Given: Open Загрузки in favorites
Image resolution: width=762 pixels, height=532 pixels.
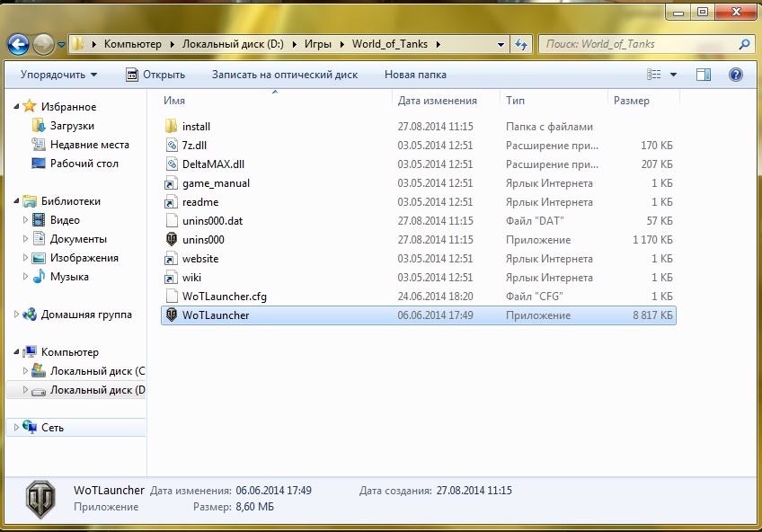Looking at the screenshot, I should pos(72,126).
